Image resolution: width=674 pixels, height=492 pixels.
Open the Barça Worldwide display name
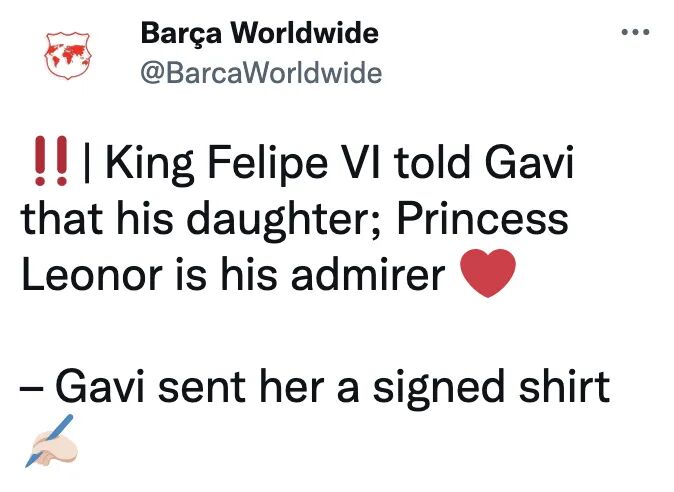tap(259, 33)
